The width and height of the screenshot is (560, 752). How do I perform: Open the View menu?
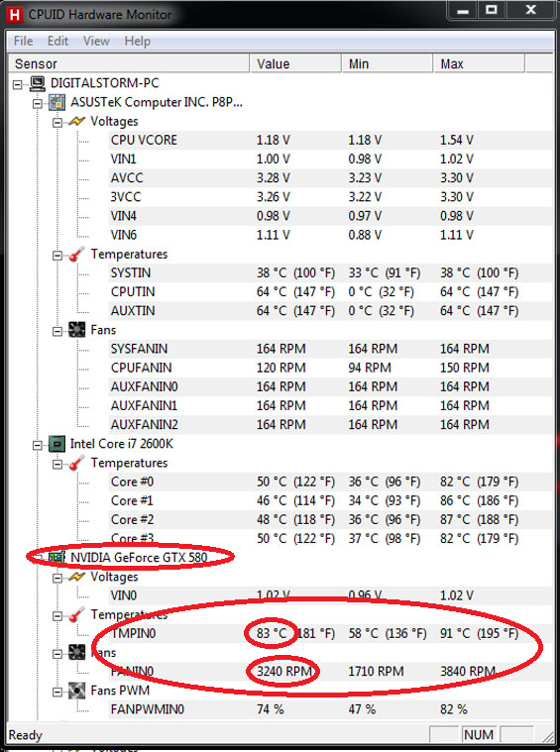tap(96, 42)
